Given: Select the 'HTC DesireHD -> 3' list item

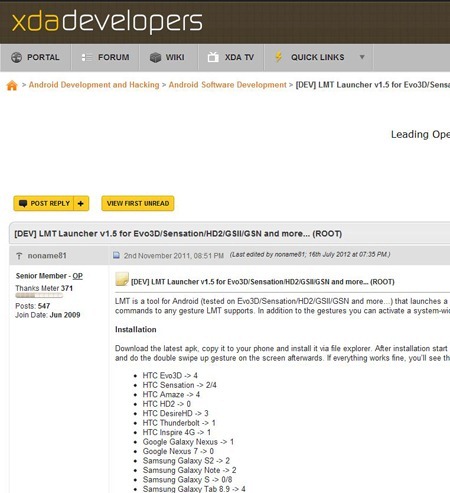Looking at the screenshot, I should pos(176,413).
